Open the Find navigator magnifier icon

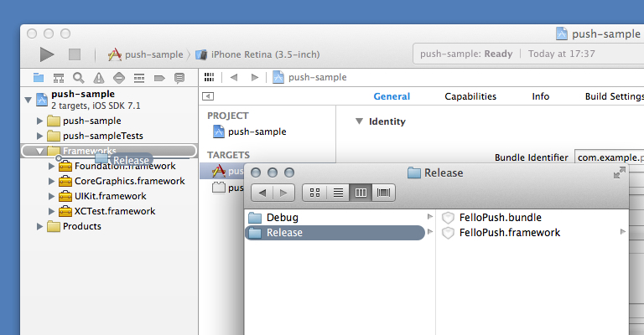pos(79,78)
